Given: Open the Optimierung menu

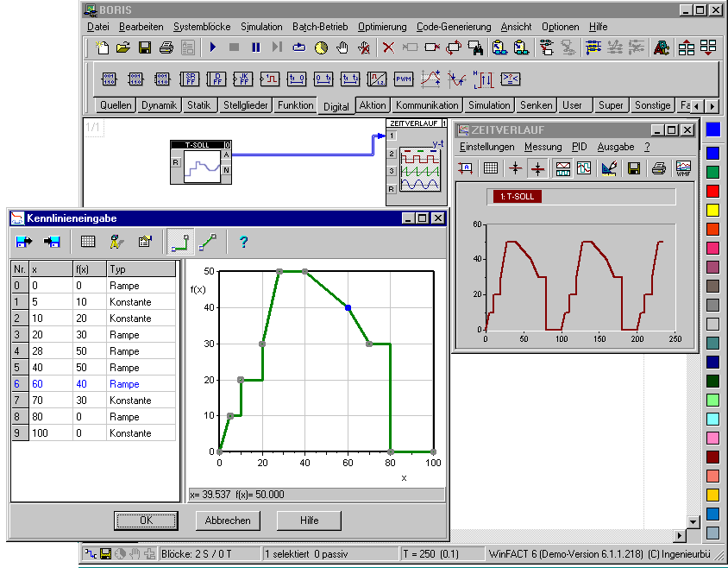Looking at the screenshot, I should [x=382, y=27].
